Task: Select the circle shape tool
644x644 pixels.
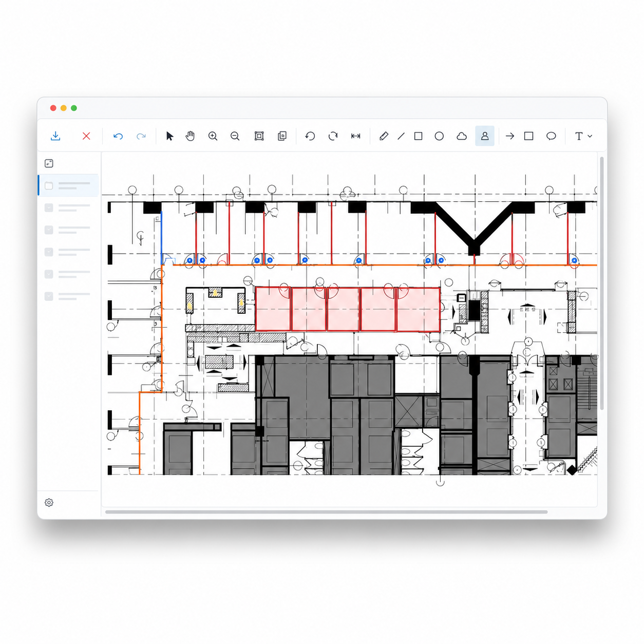Action: click(439, 136)
